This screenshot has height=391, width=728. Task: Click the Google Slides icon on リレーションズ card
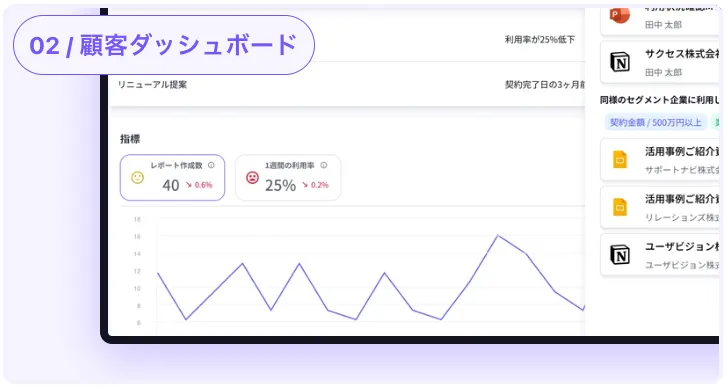point(620,207)
